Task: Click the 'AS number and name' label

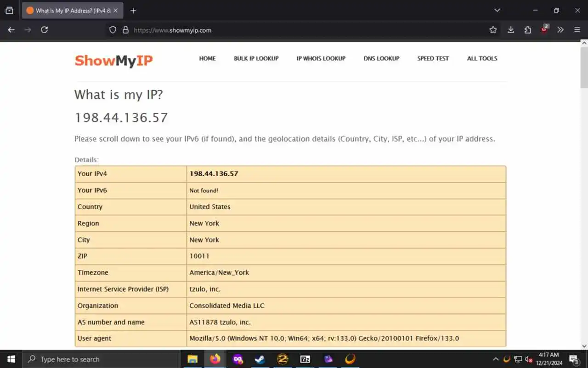Action: coord(111,322)
